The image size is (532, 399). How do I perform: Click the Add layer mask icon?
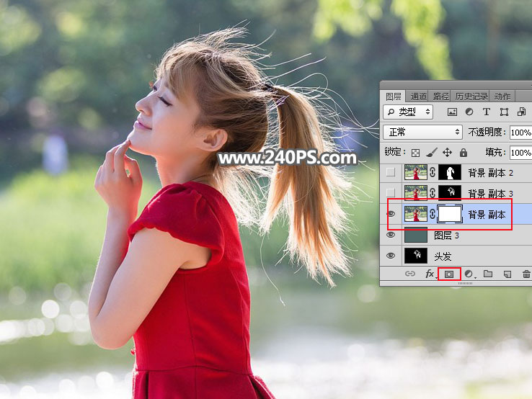pyautogui.click(x=449, y=274)
